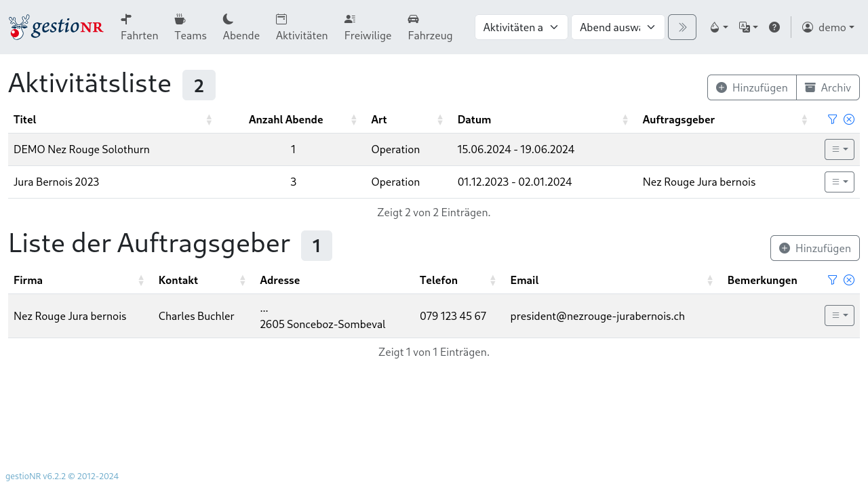The image size is (868, 488).
Task: Open the Freiwilige menu item
Action: tap(368, 27)
